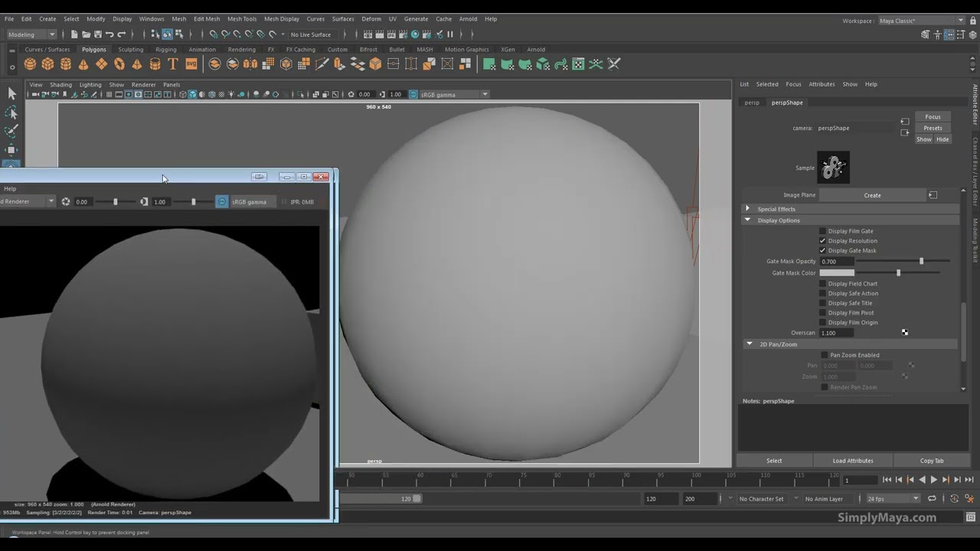Image resolution: width=980 pixels, height=551 pixels.
Task: Open the scene file folder icon
Action: [86, 34]
